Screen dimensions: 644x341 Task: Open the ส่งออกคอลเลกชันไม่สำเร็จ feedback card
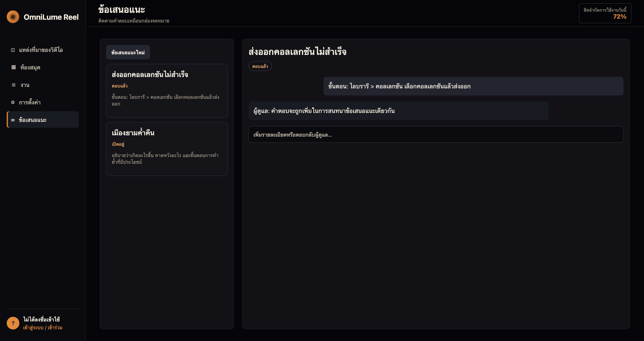[x=167, y=91]
